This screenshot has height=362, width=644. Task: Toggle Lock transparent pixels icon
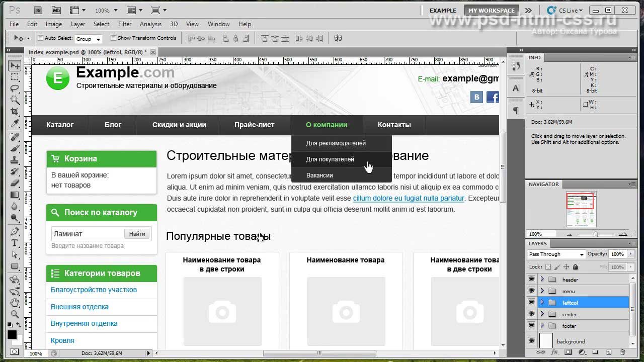(548, 267)
